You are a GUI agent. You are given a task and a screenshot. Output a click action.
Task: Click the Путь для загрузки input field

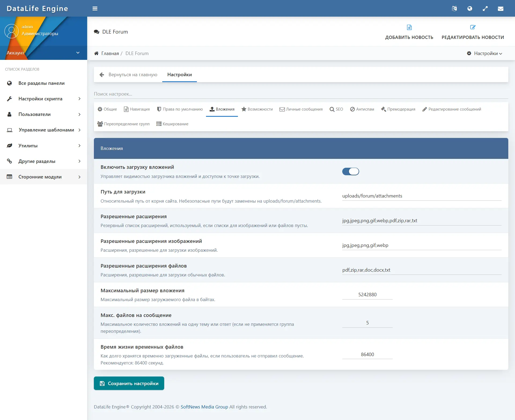click(422, 196)
